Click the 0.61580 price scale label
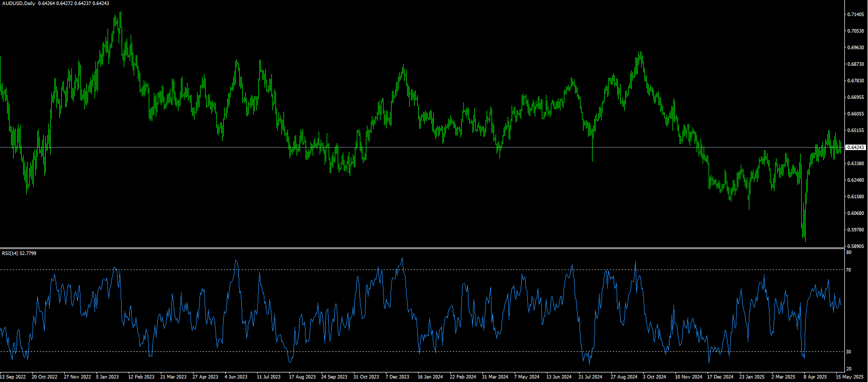Screen dimensions: 868x382 (856, 197)
